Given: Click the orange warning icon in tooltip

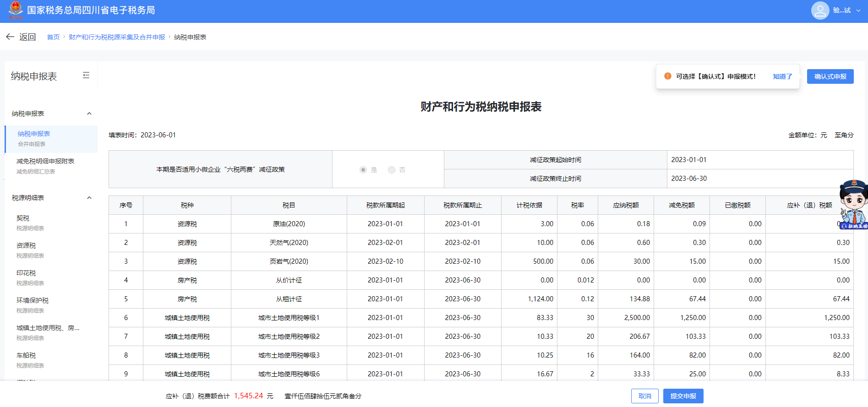Looking at the screenshot, I should [668, 76].
